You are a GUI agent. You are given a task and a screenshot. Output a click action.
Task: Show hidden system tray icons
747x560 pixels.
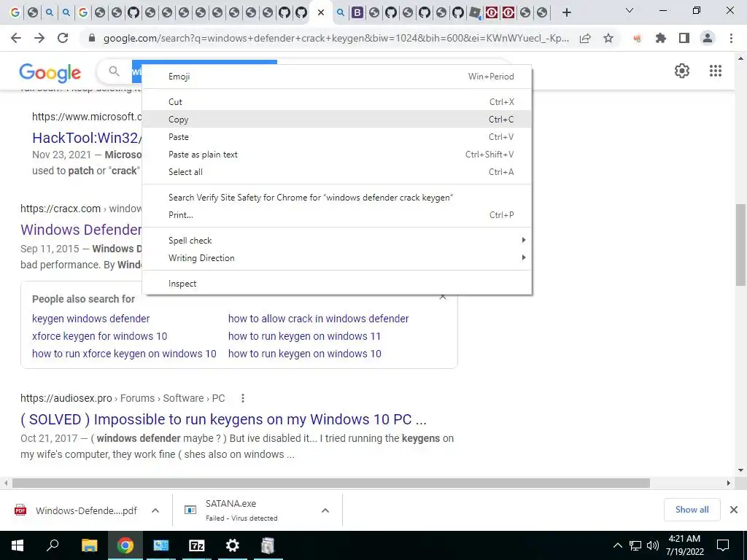(617, 545)
